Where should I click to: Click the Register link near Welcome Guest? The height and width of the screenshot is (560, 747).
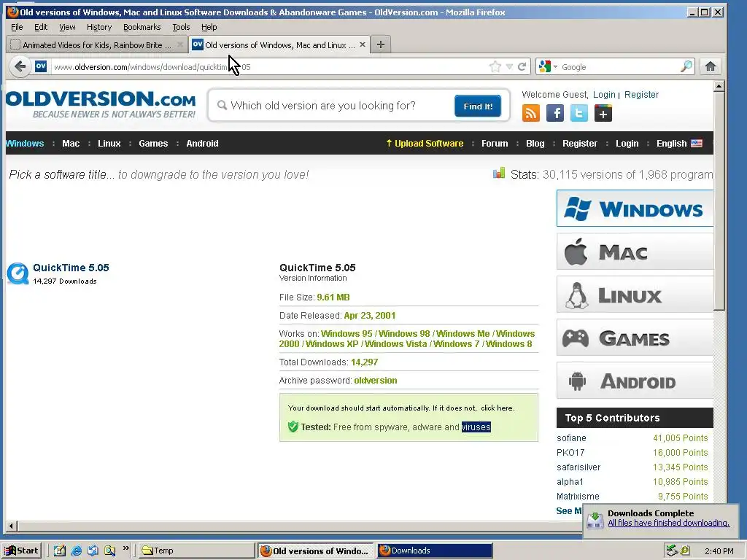[x=641, y=94]
